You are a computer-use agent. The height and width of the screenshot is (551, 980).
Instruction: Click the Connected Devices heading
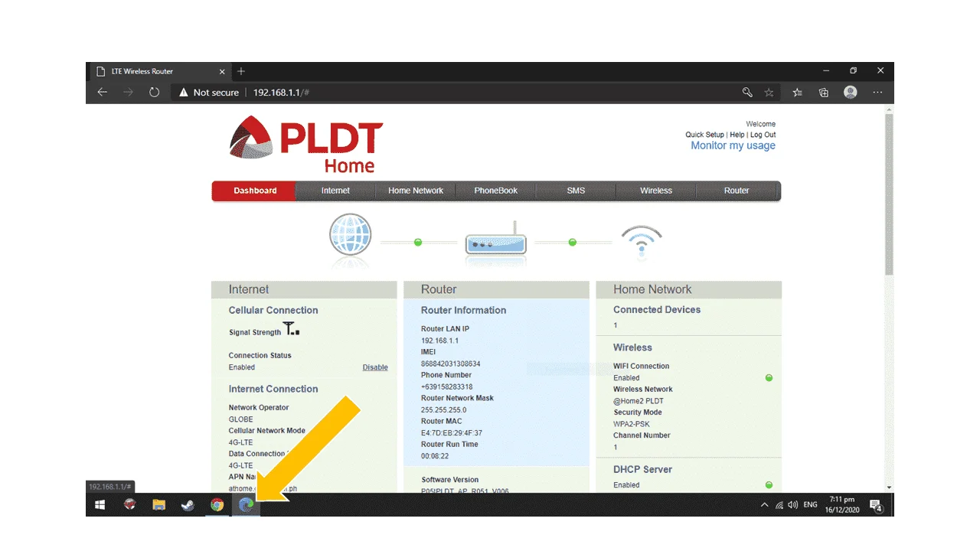(x=657, y=310)
